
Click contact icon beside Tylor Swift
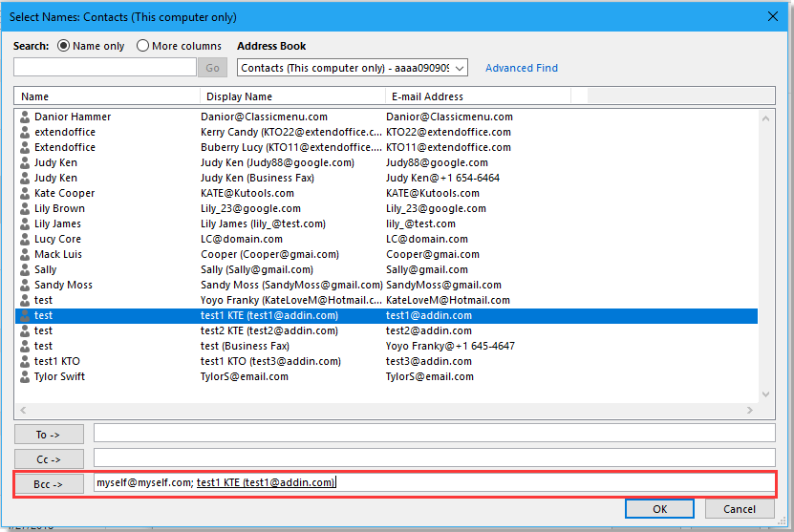[25, 376]
